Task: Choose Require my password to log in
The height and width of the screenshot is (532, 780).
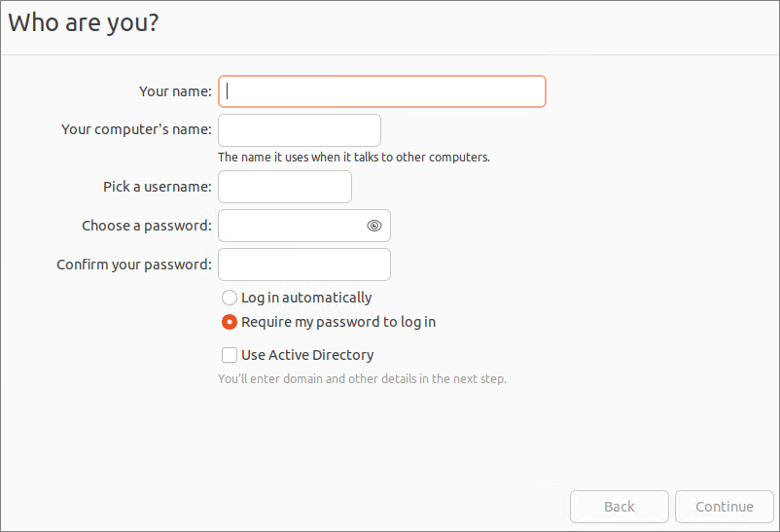Action: coord(230,322)
